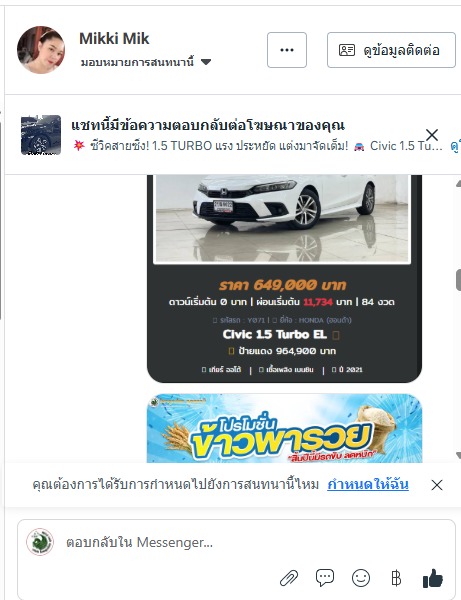The height and width of the screenshot is (600, 461).
Task: Click the กำหนดให้ฉัน link
Action: tap(368, 484)
